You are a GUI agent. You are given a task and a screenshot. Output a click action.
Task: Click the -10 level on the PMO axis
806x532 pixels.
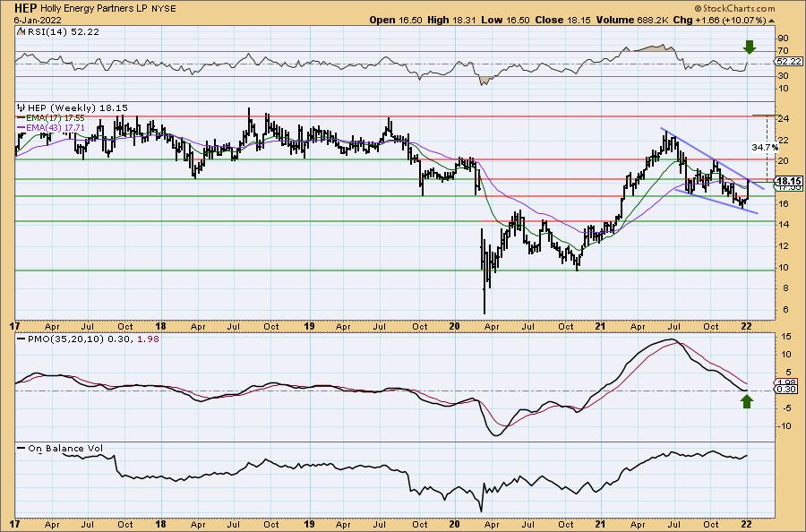(785, 425)
